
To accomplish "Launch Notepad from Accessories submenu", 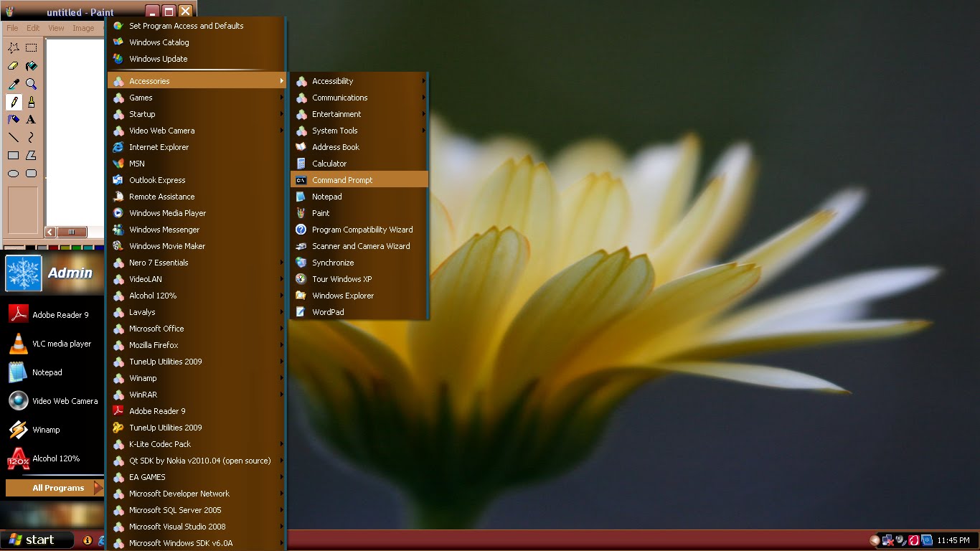I will pos(359,197).
